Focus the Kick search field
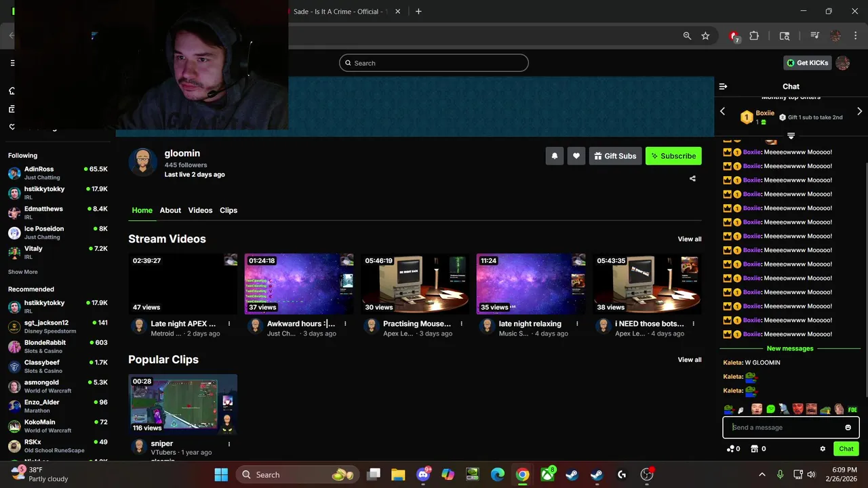 click(x=434, y=63)
